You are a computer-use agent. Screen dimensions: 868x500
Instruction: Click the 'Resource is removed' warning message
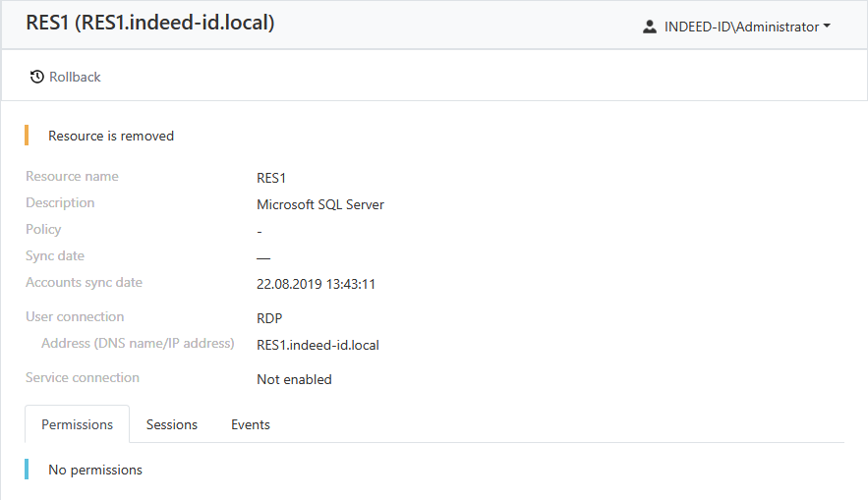pyautogui.click(x=111, y=136)
